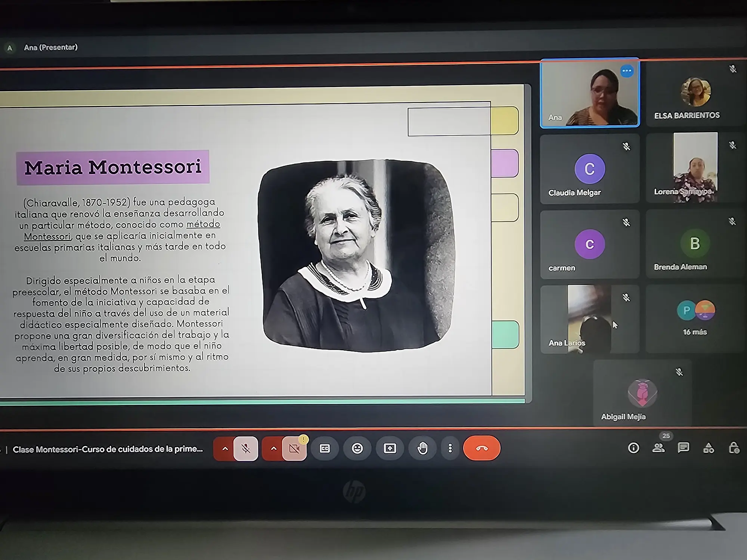Toggle closed captions on

(325, 448)
